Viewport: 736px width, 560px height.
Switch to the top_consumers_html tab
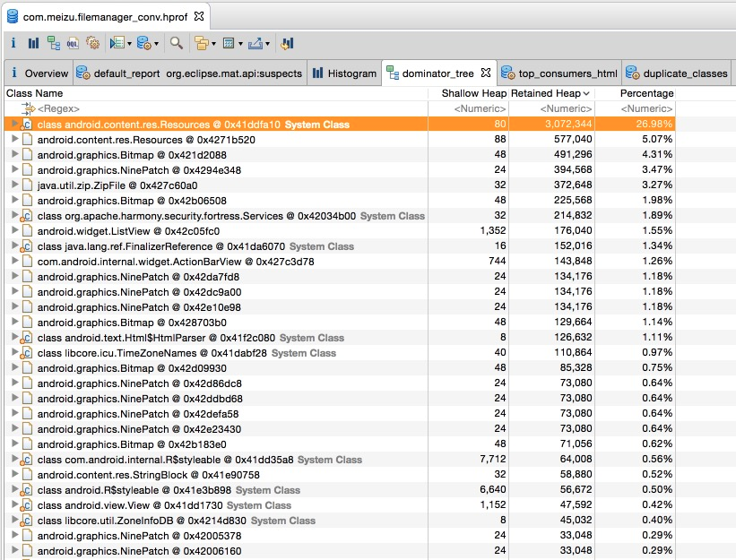559,73
